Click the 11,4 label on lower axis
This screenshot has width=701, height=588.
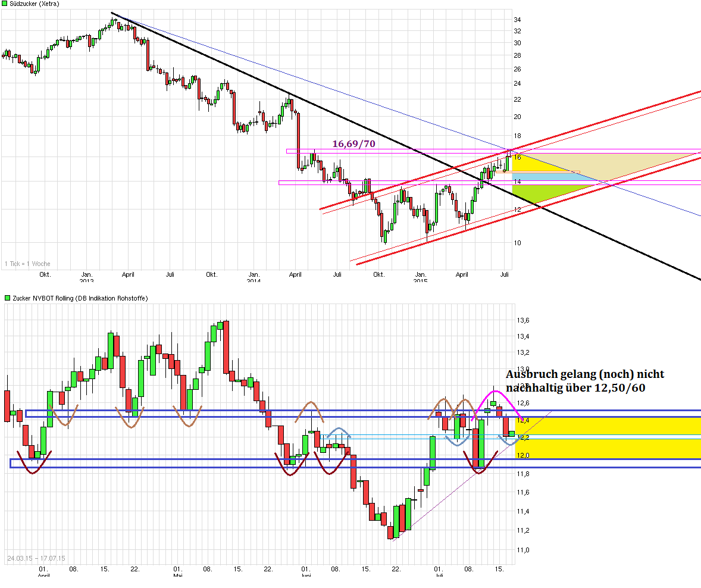(x=523, y=511)
